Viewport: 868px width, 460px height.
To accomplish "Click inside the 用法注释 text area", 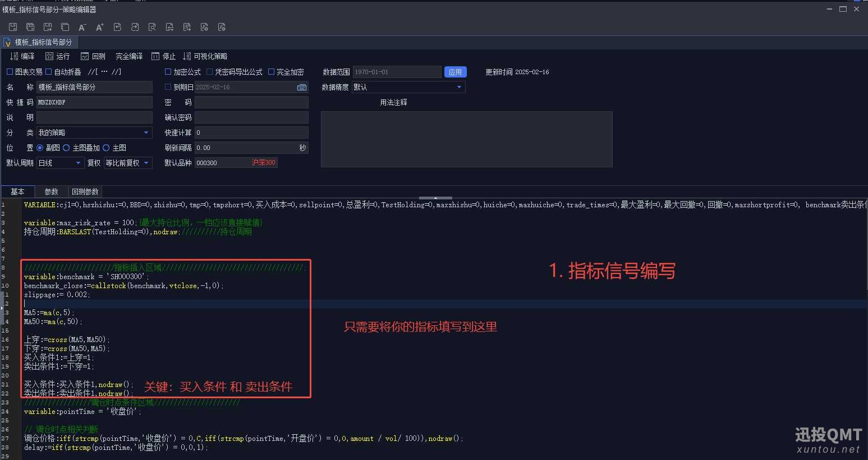I will [466, 139].
